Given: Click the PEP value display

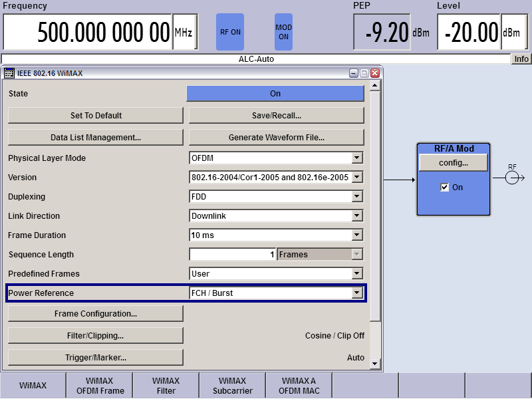Looking at the screenshot, I should 382,32.
